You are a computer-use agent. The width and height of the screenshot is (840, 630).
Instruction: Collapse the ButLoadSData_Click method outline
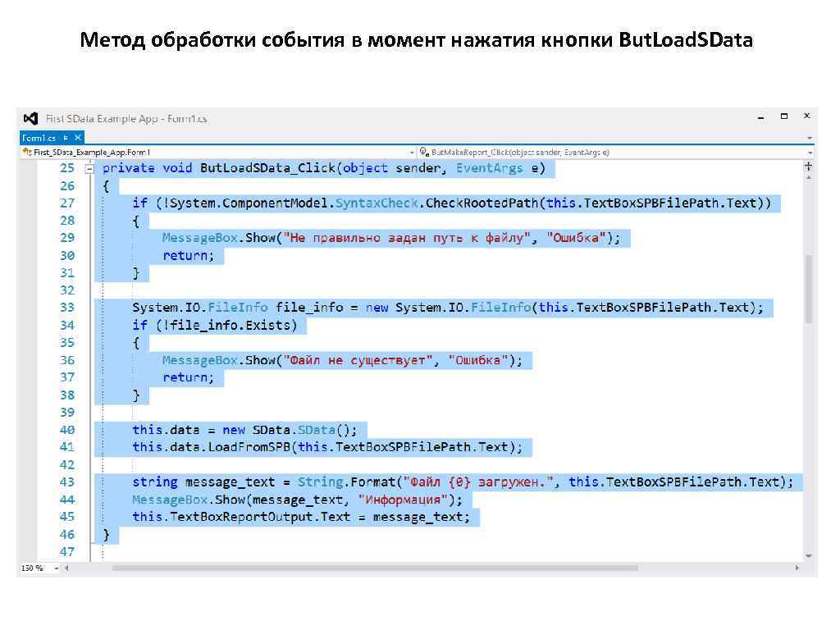click(x=89, y=167)
